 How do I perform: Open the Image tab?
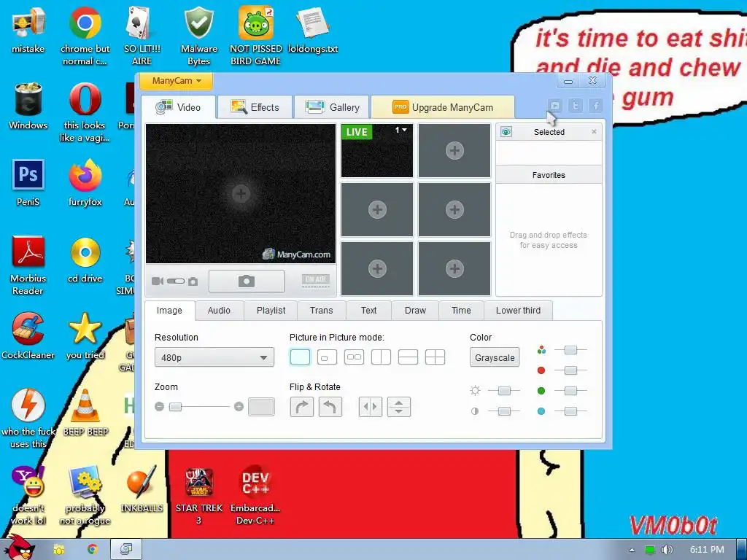point(169,311)
